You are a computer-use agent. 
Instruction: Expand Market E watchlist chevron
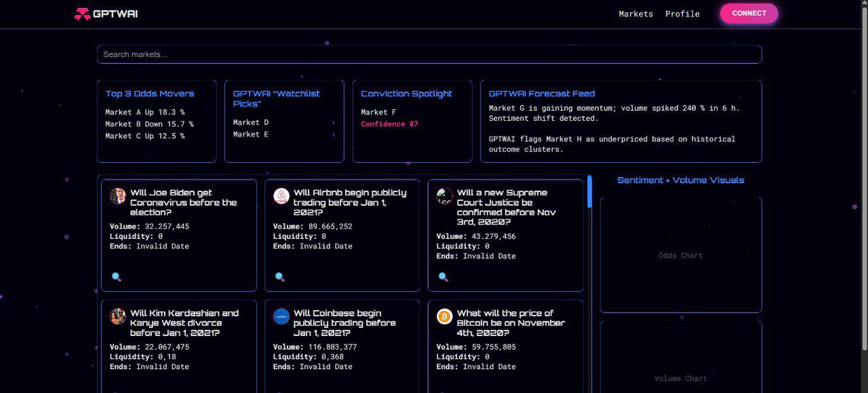[333, 135]
